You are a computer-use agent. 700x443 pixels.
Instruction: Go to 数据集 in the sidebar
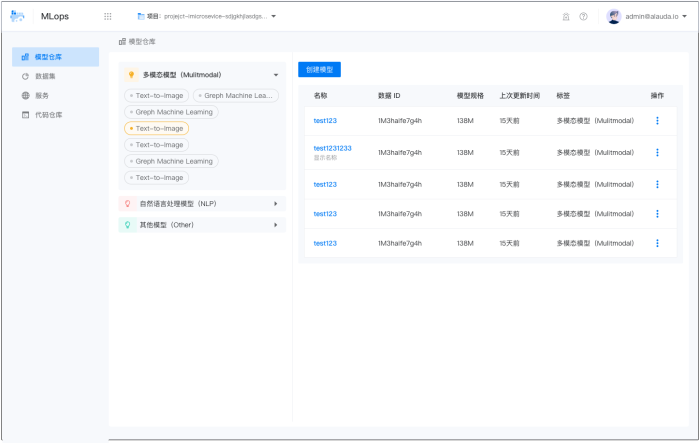click(46, 76)
